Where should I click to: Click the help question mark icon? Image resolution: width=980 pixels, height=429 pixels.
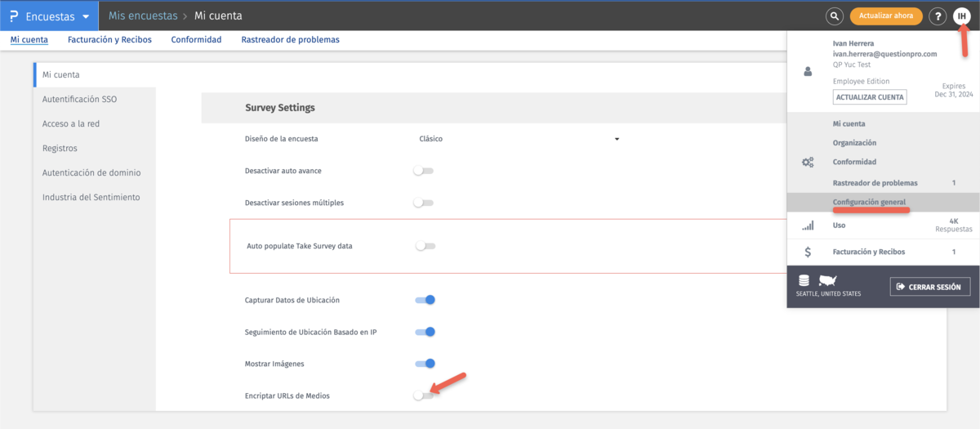(x=938, y=16)
